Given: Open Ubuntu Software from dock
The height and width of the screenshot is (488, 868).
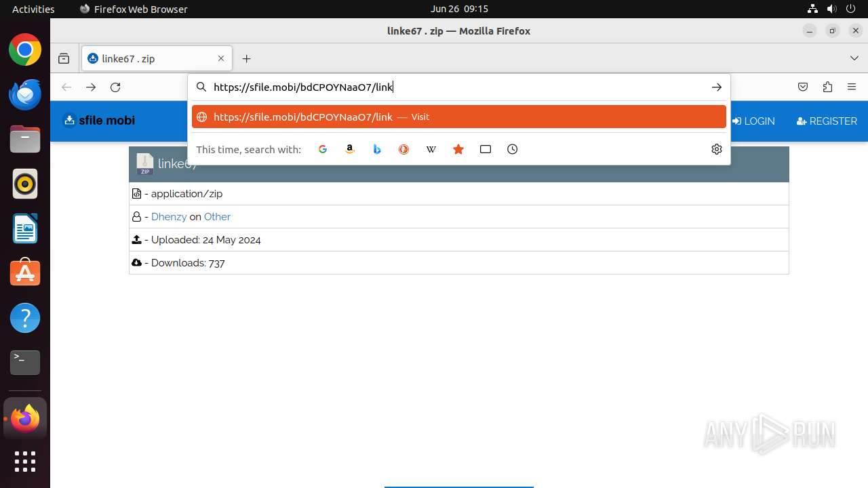Looking at the screenshot, I should pyautogui.click(x=25, y=273).
